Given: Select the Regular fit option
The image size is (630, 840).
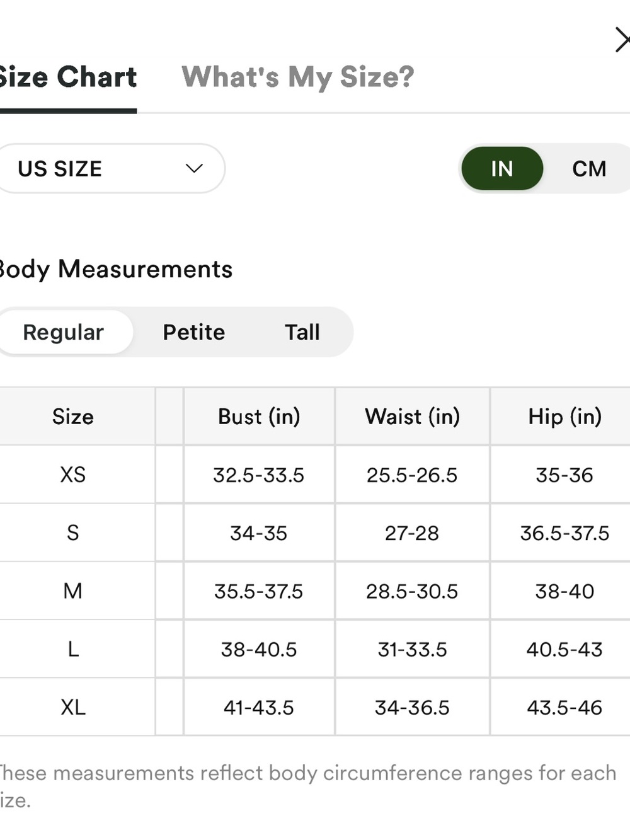Looking at the screenshot, I should (64, 332).
